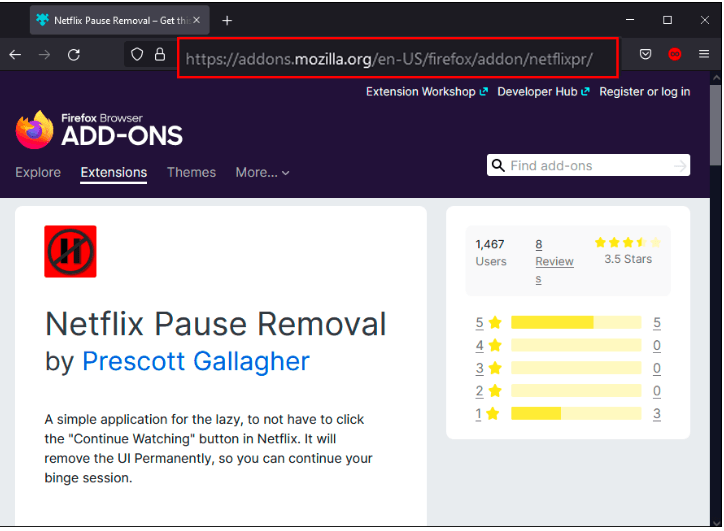Click the 4-star rating bar
Viewport: 724px width, 531px height.
point(576,345)
